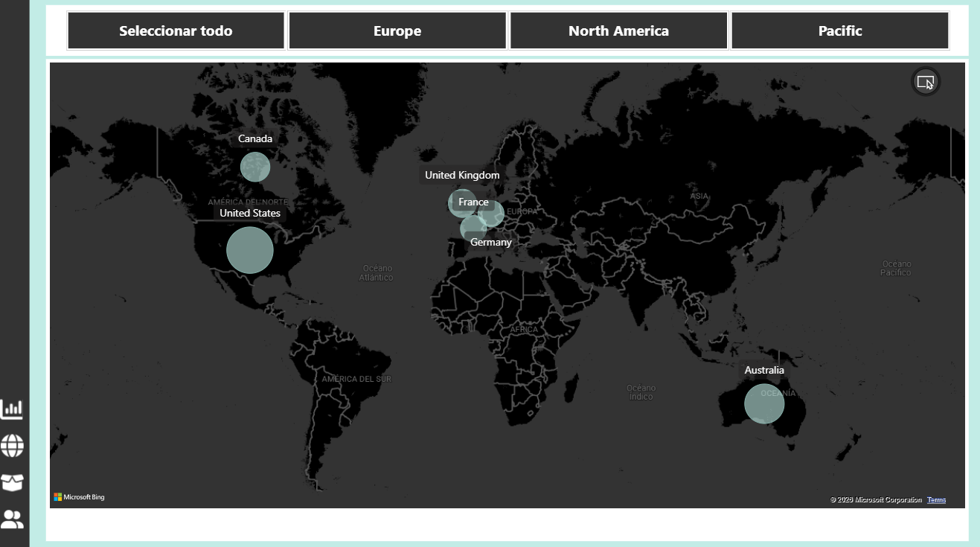Filter by Pacific region
Screen dimensions: 980x547
840,31
